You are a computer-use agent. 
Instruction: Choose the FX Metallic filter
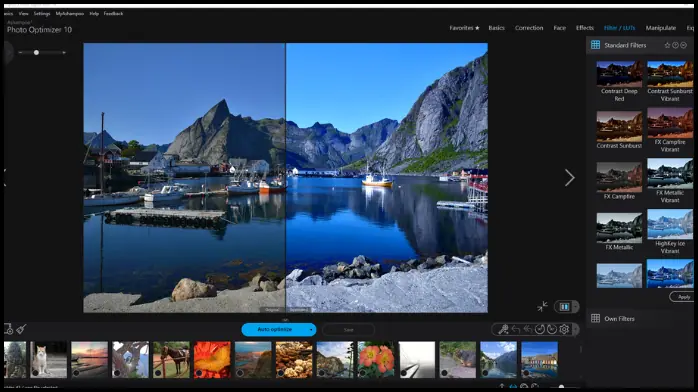619,231
